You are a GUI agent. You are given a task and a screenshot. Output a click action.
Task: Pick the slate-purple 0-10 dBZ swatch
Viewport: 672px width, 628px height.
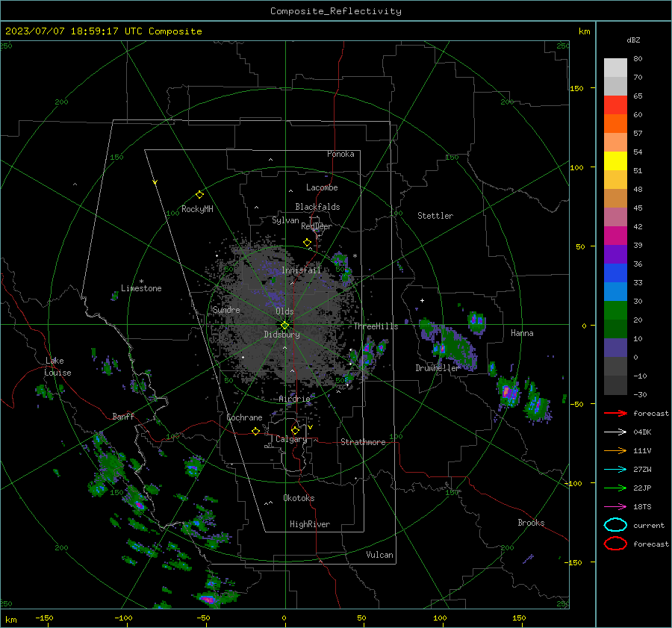pyautogui.click(x=615, y=348)
